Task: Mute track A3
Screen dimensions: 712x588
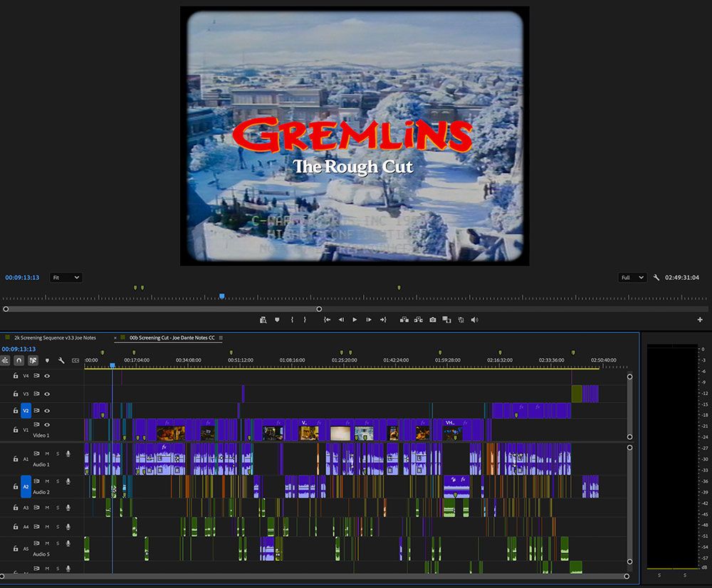Action: (x=47, y=508)
